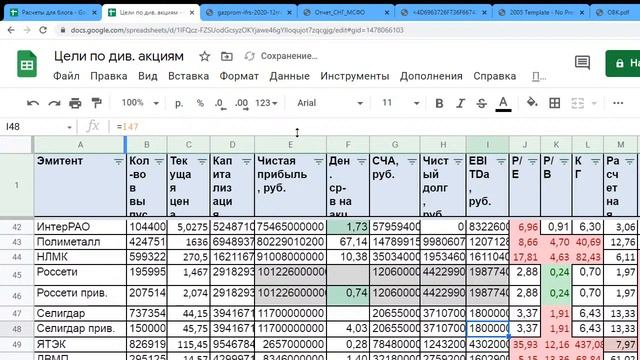Select the ЯТЭК cell
This screenshot has height=360, width=640.
pos(80,344)
